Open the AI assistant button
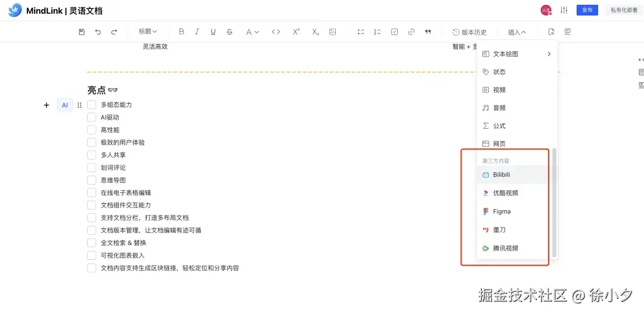The image size is (644, 314). point(65,105)
